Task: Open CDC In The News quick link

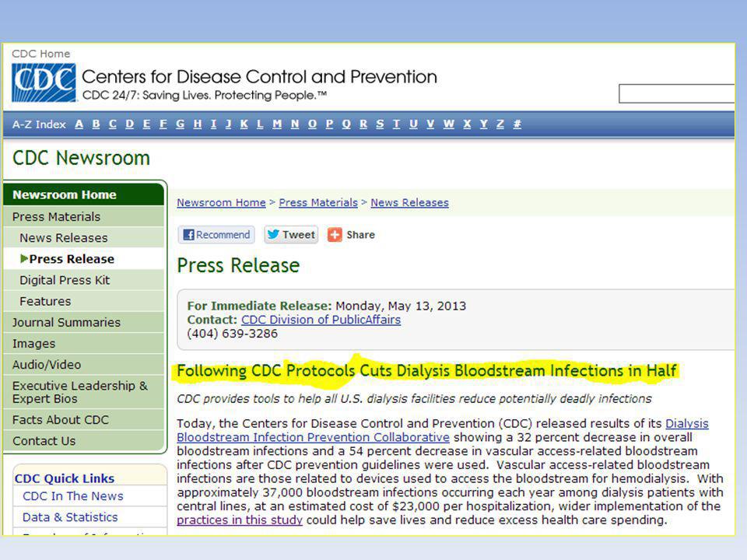Action: pyautogui.click(x=73, y=496)
